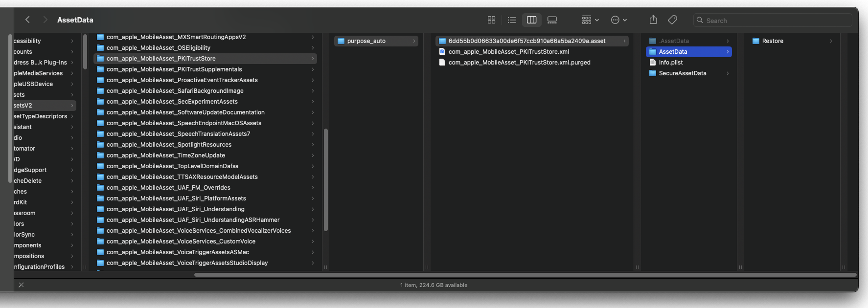Click the horizontal scrollbar at window bottom
The image size is (868, 308).
(x=525, y=275)
